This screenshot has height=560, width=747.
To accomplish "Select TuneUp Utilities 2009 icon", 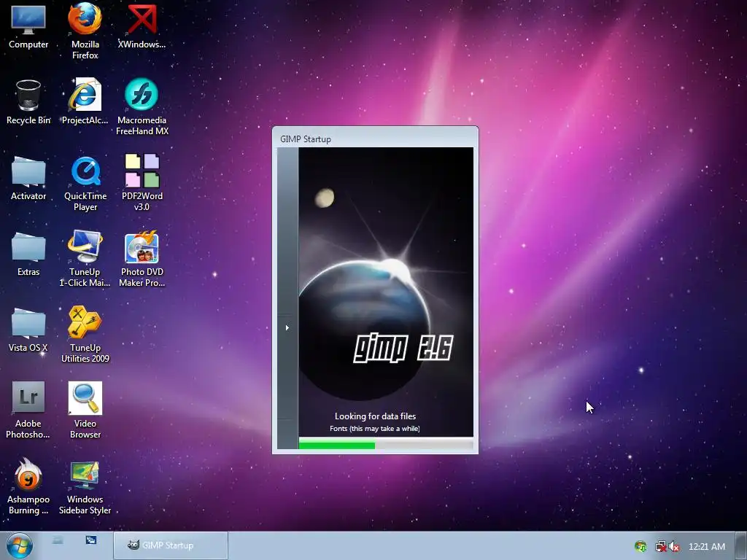I will click(85, 335).
